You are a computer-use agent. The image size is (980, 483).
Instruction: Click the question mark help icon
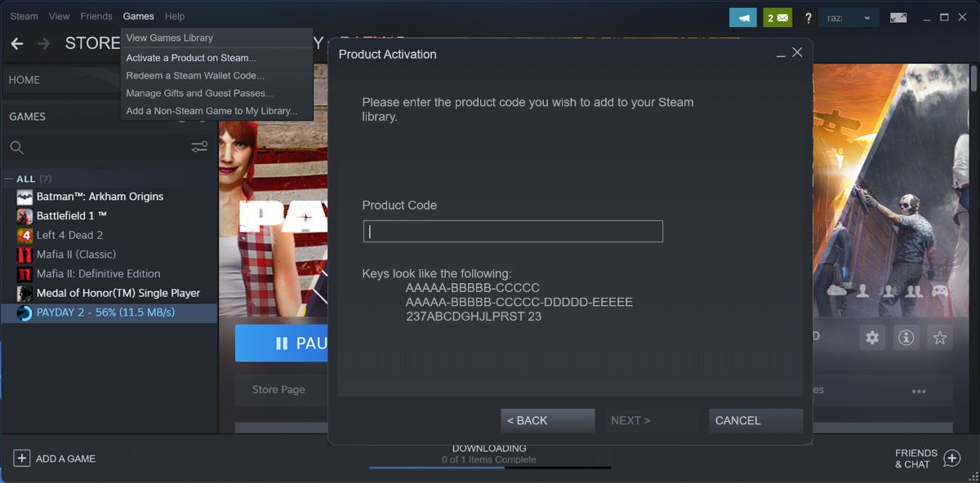(808, 18)
